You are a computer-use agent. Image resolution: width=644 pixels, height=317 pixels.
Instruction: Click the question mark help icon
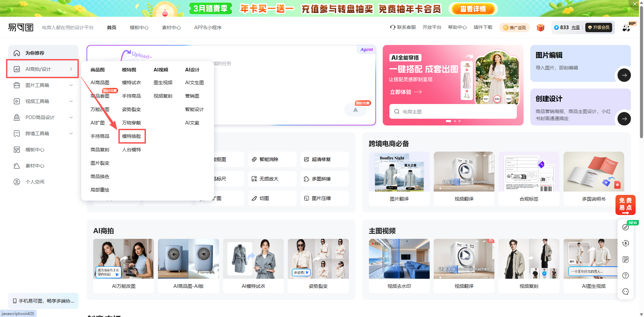(626, 275)
